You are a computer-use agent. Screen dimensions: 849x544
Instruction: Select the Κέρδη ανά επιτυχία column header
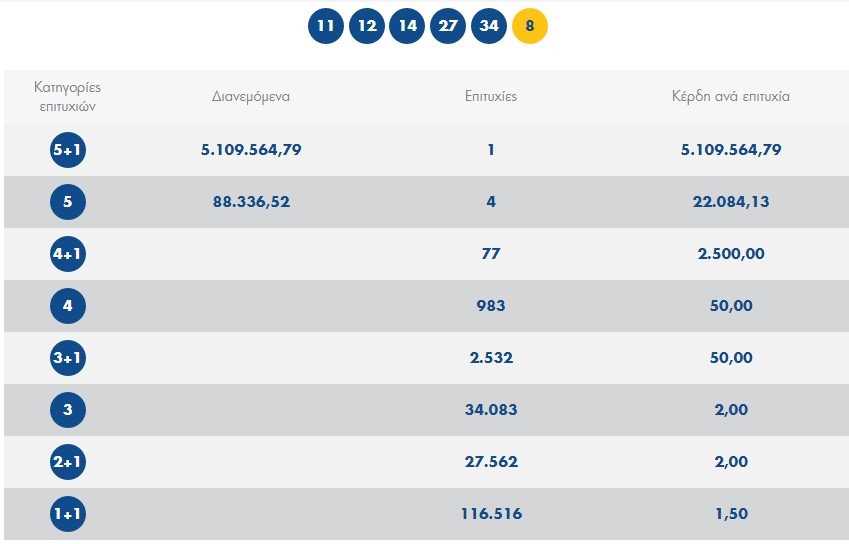(x=731, y=97)
